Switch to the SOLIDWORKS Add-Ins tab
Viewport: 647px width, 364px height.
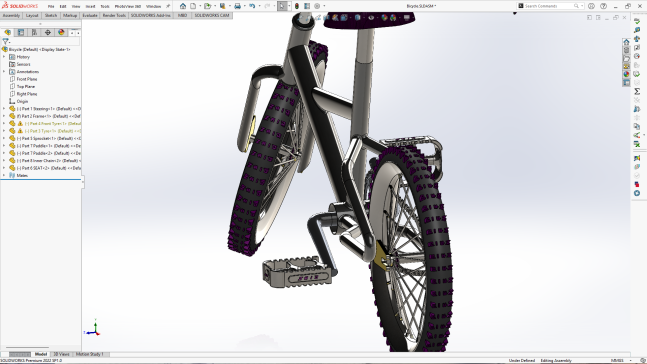click(151, 15)
